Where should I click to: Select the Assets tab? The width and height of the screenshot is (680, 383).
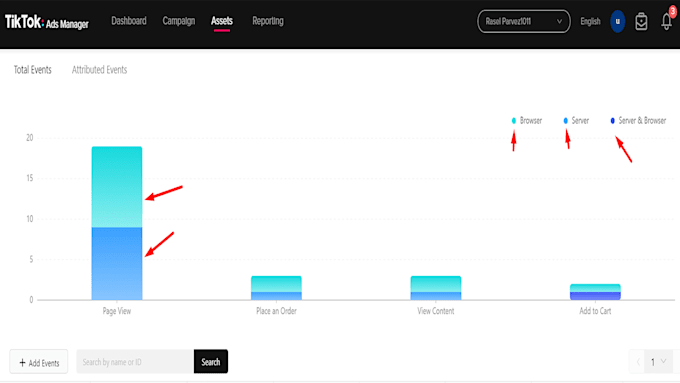click(x=222, y=21)
